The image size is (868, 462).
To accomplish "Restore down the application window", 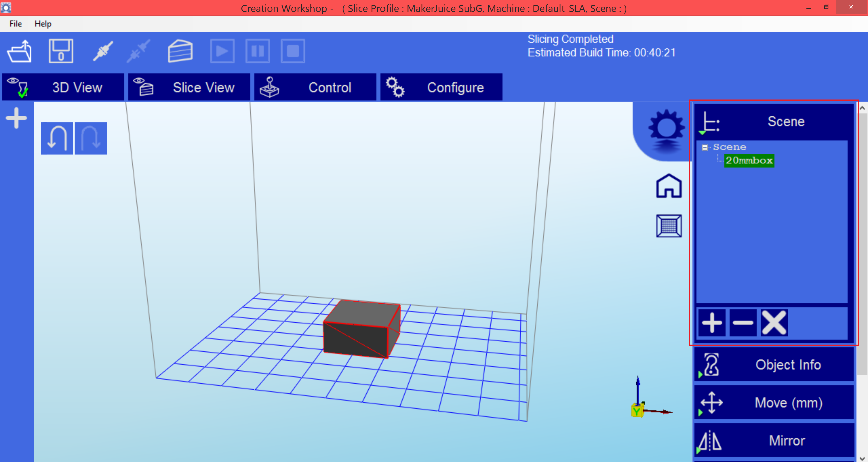I will point(826,7).
